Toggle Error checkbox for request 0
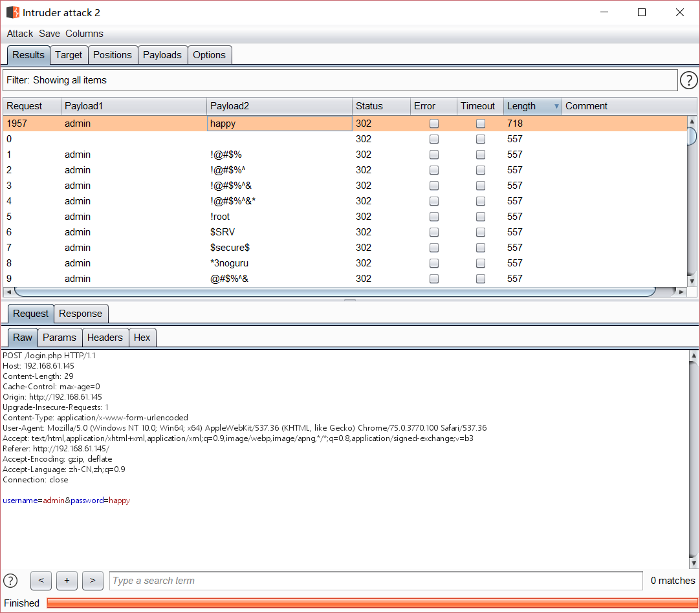Screen dimensions: 700x613 click(434, 139)
